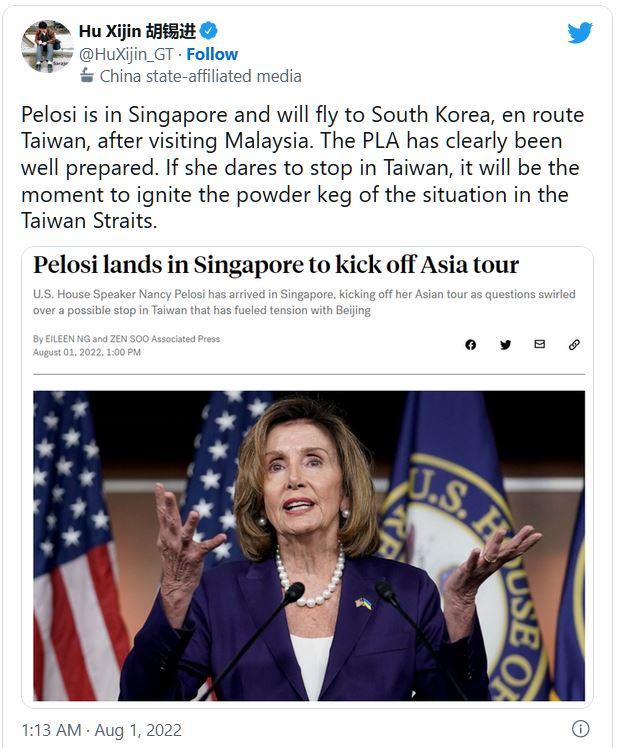Copy article link with chain icon

[x=574, y=344]
